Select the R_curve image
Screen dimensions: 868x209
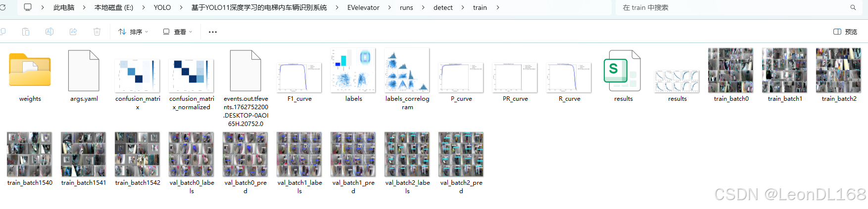tap(569, 78)
